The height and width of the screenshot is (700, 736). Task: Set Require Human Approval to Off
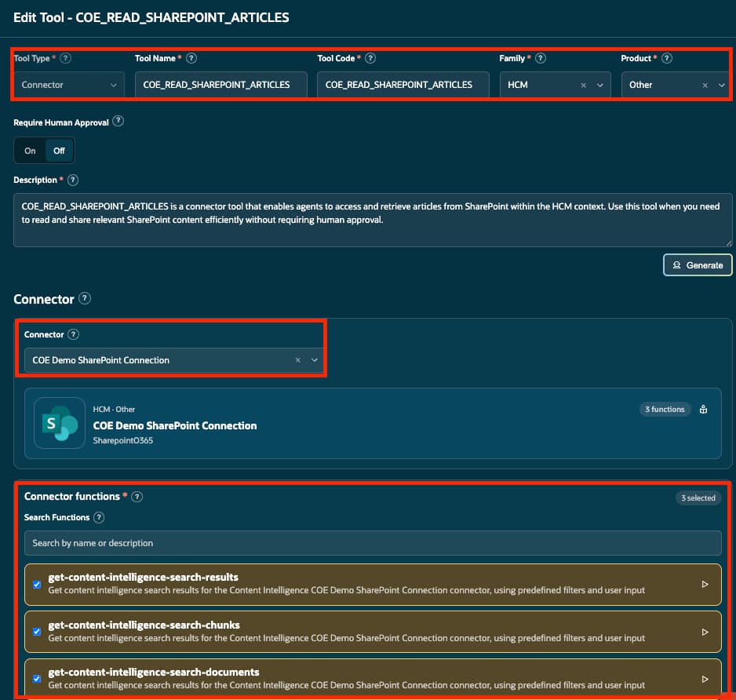point(59,151)
